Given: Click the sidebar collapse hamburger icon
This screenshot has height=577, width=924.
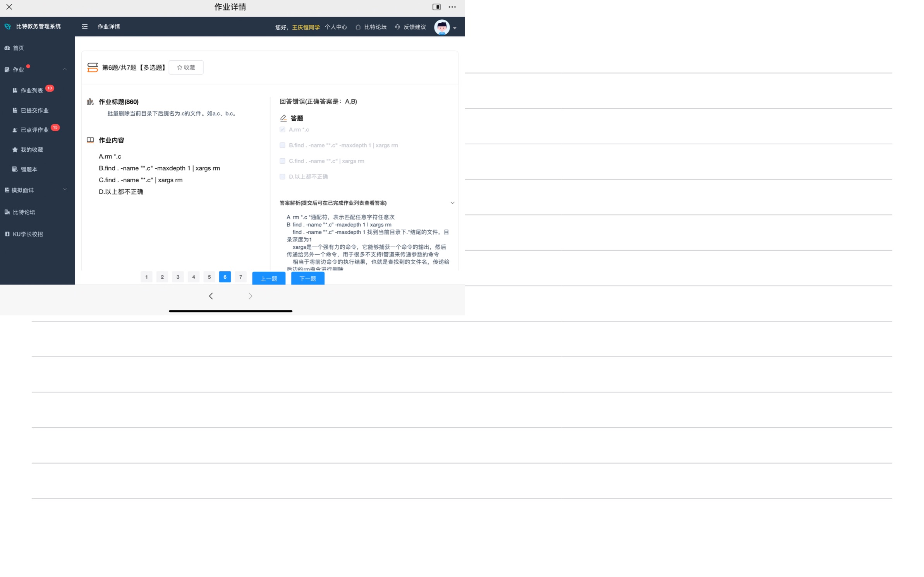Looking at the screenshot, I should click(85, 27).
